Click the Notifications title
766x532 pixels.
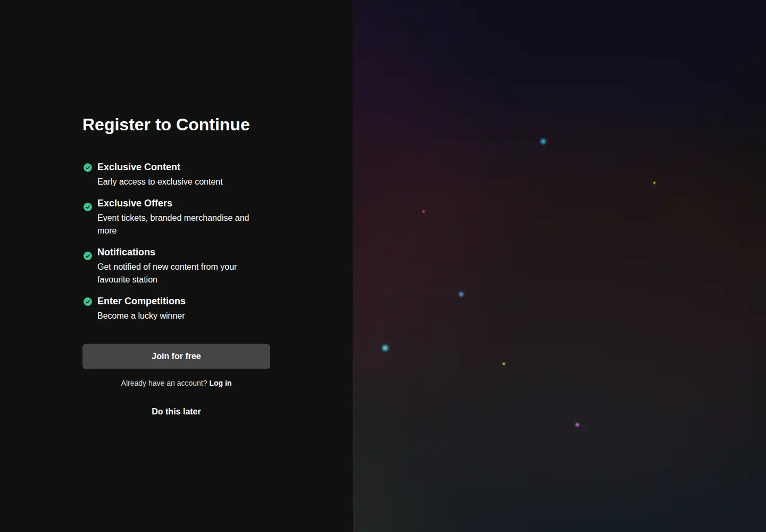coord(126,252)
